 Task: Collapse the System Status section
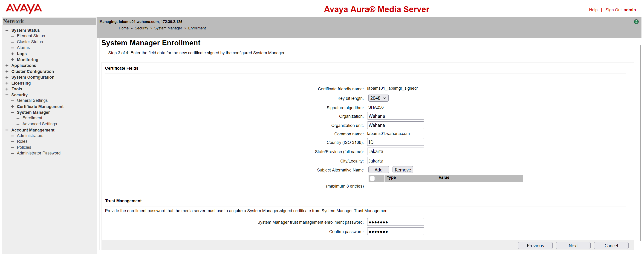click(x=7, y=30)
